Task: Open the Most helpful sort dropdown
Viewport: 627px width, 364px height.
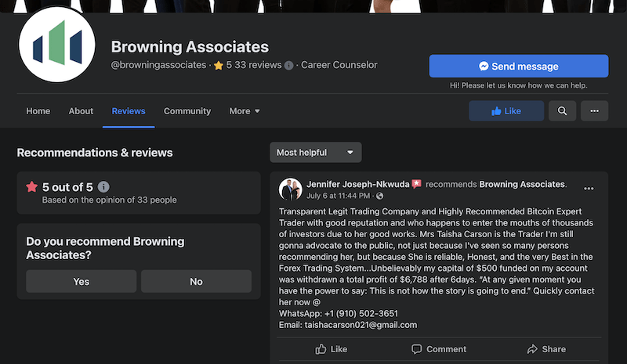Action: [316, 152]
